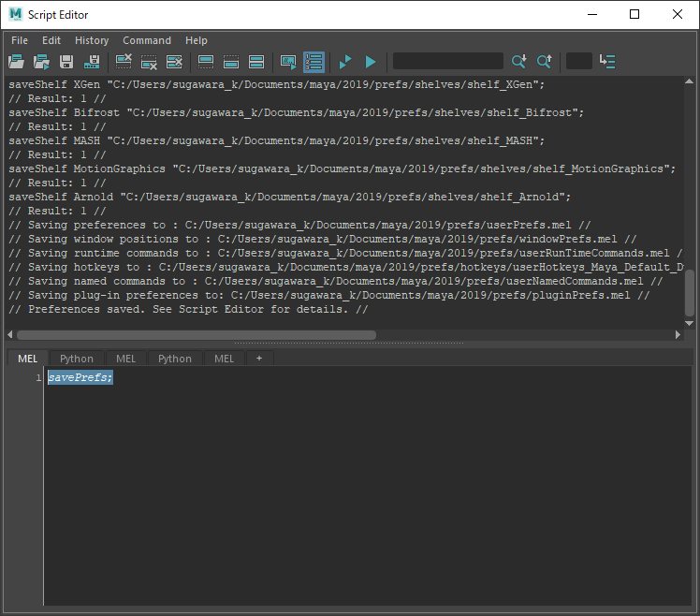Viewport: 700px width, 616px height.
Task: Click line number 1 in input gutter
Action: [x=39, y=378]
